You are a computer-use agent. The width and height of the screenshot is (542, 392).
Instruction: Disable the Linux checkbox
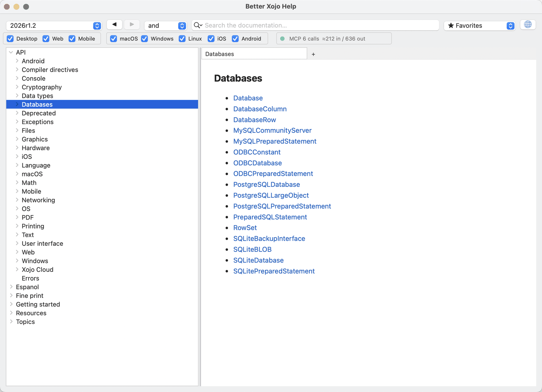[182, 39]
